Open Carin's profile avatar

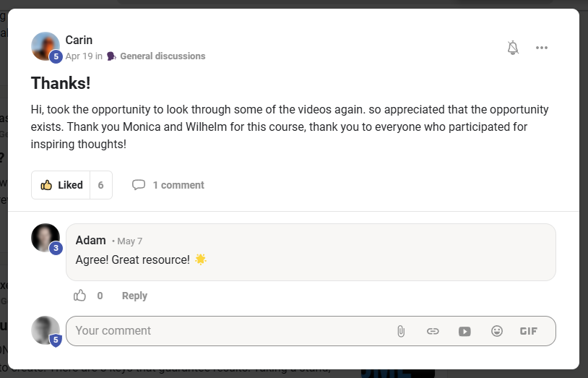point(46,46)
